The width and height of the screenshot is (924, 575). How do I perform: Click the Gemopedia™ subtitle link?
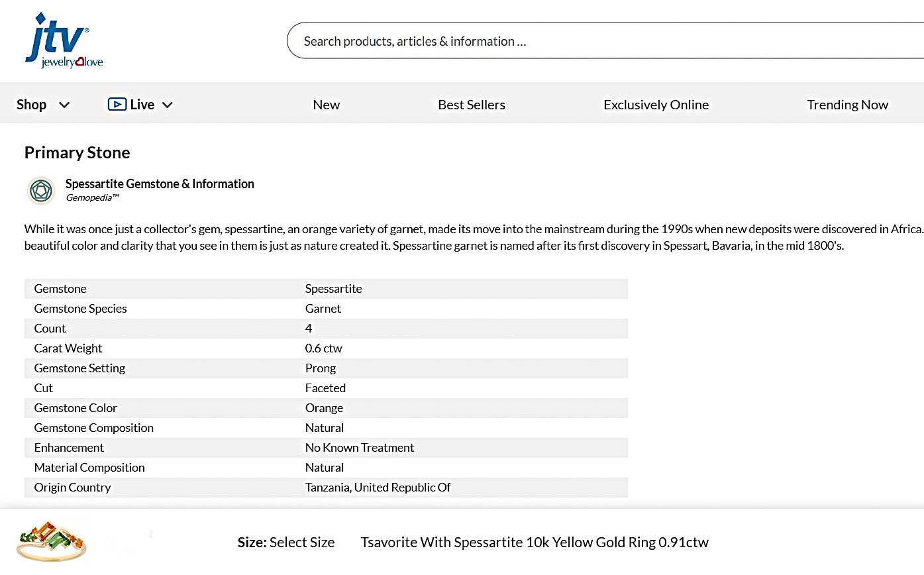click(92, 197)
